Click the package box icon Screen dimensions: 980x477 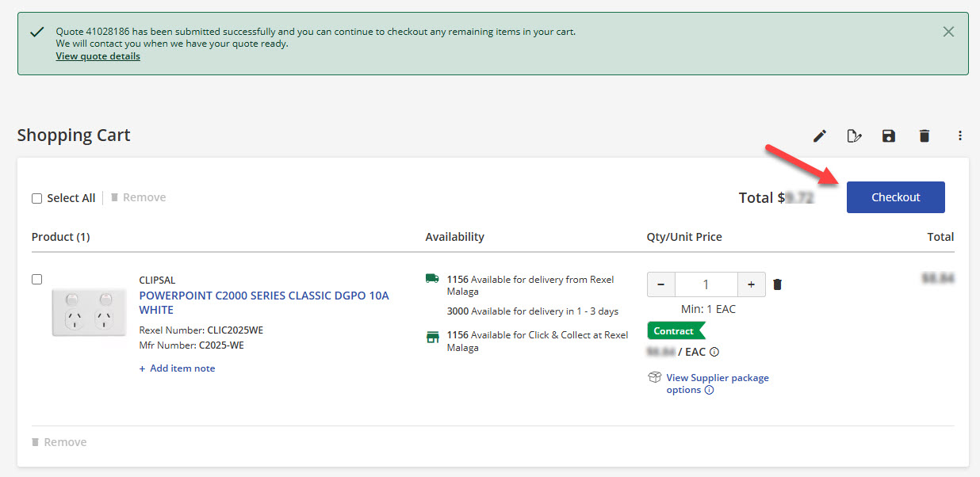[x=655, y=378]
